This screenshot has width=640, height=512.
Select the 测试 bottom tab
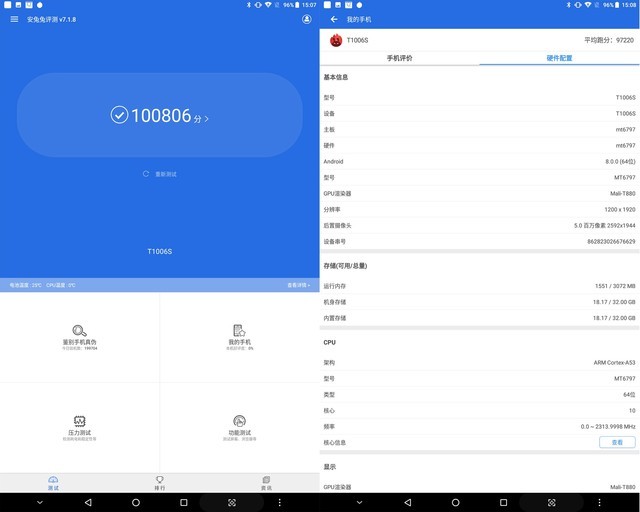coord(53,483)
